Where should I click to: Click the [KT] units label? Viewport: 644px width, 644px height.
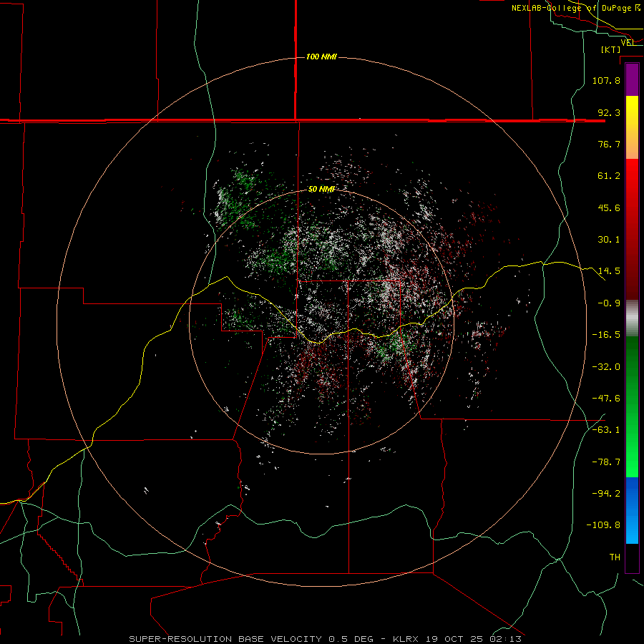pos(611,49)
